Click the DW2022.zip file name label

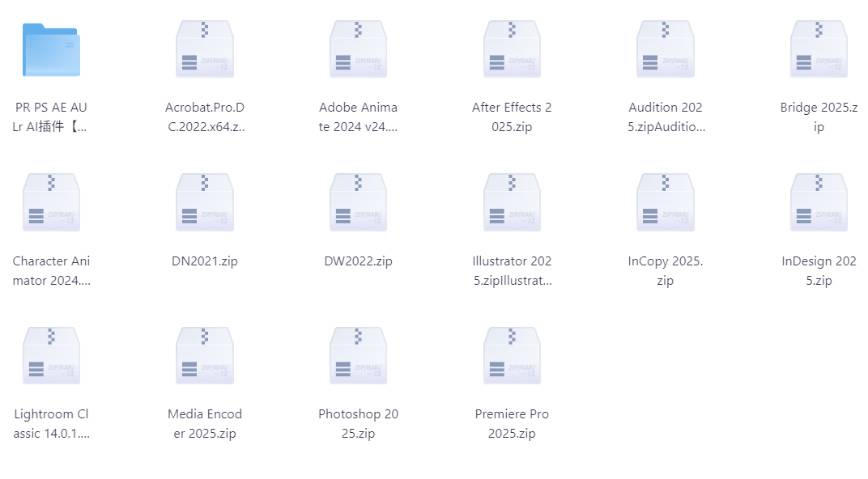pyautogui.click(x=358, y=261)
